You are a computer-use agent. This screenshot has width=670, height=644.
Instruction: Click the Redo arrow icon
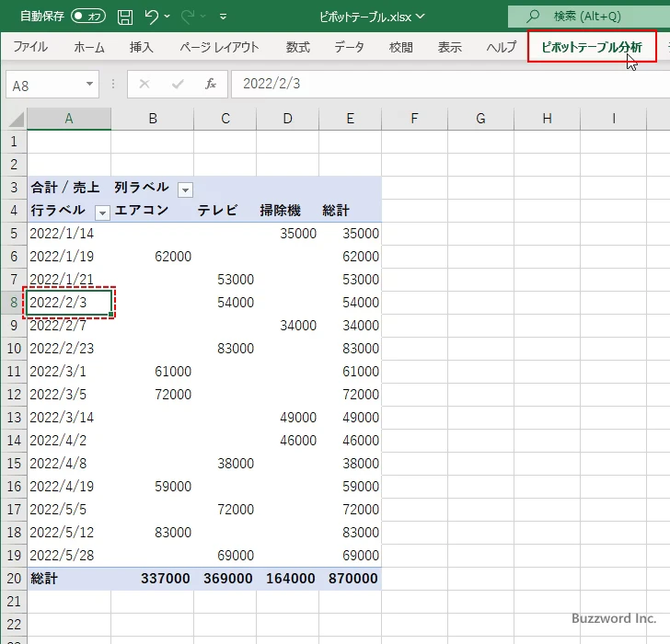(x=188, y=17)
